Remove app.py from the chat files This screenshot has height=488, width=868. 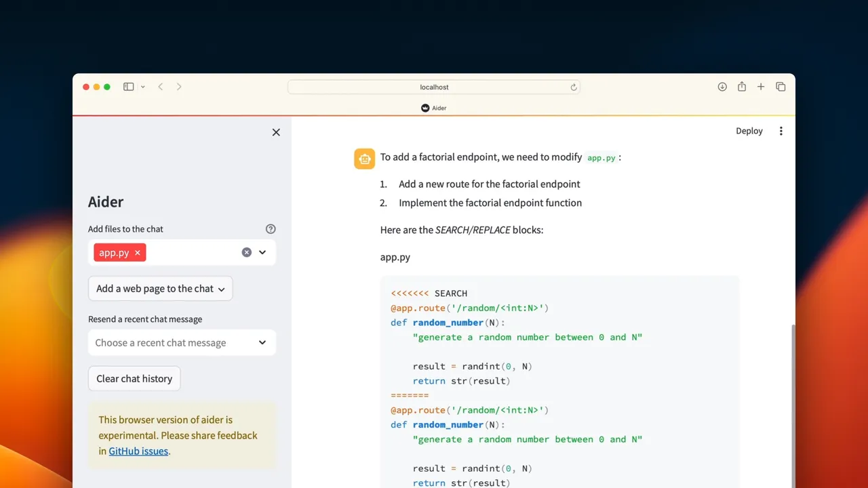tap(138, 253)
